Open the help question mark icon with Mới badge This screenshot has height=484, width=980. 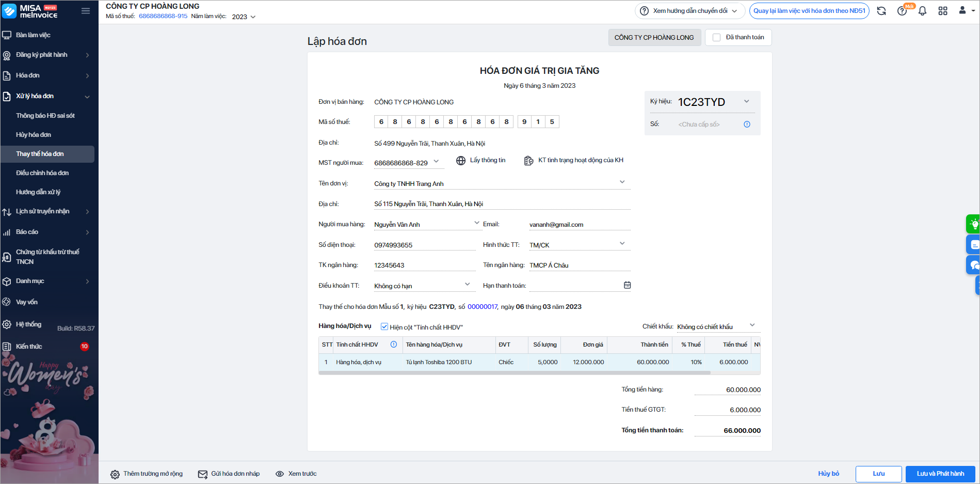click(x=902, y=11)
